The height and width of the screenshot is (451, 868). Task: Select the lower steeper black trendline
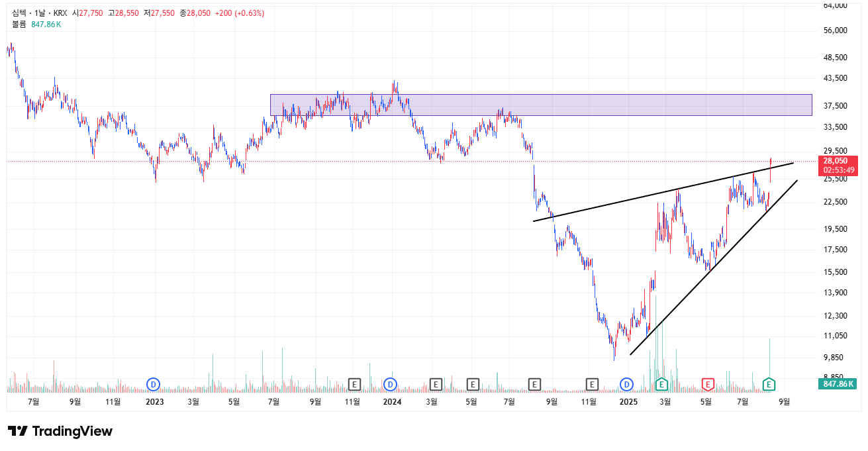click(713, 268)
